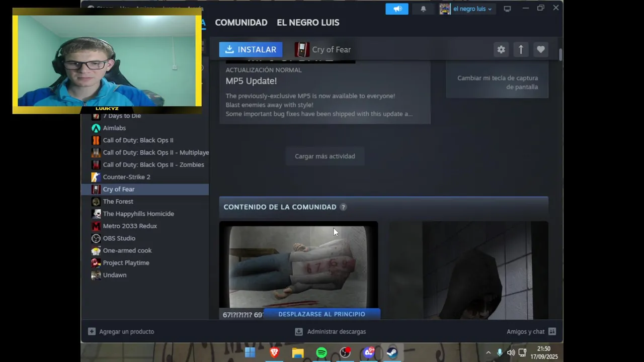Open Windows Start menu

(x=250, y=353)
